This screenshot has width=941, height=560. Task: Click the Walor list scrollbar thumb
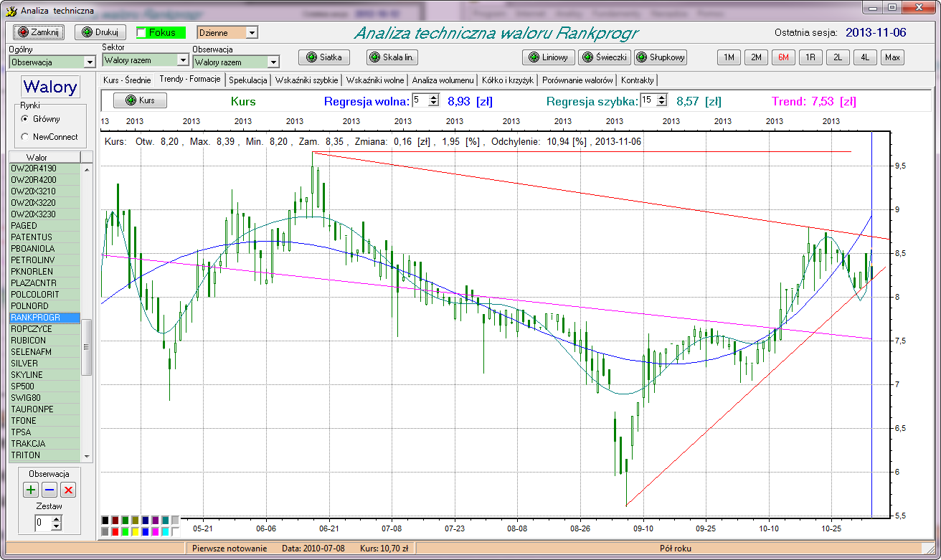tap(87, 347)
